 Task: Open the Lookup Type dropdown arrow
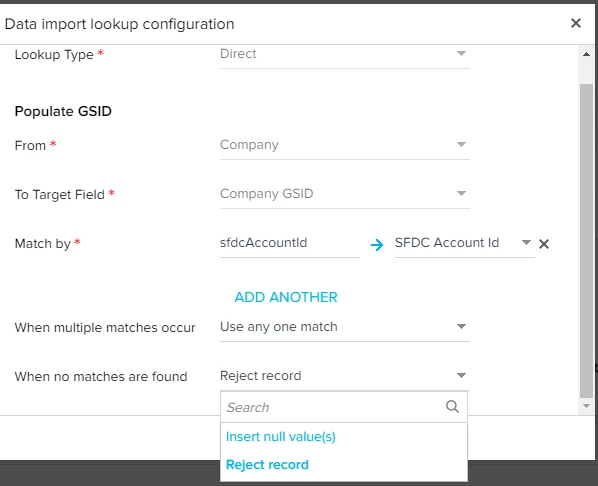point(461,53)
